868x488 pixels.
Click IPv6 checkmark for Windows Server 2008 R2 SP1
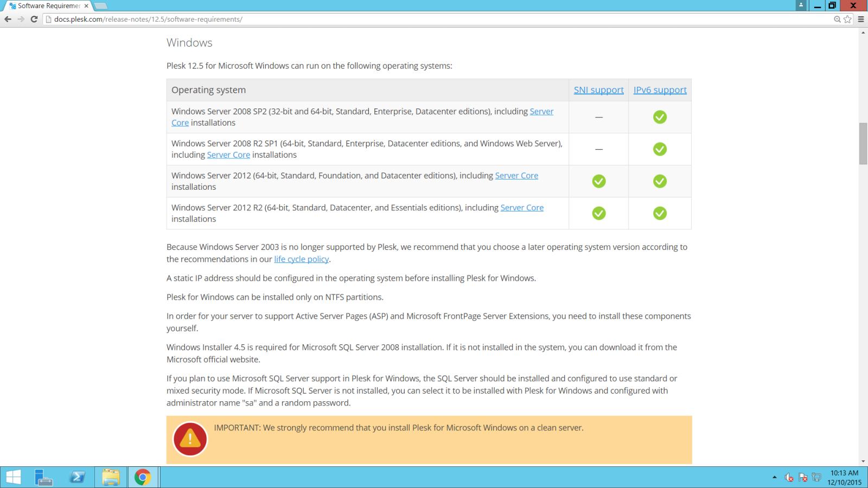(x=660, y=149)
